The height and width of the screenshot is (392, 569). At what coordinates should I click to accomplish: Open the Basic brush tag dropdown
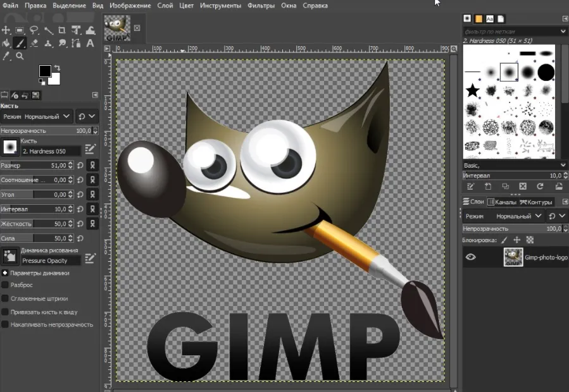point(515,166)
